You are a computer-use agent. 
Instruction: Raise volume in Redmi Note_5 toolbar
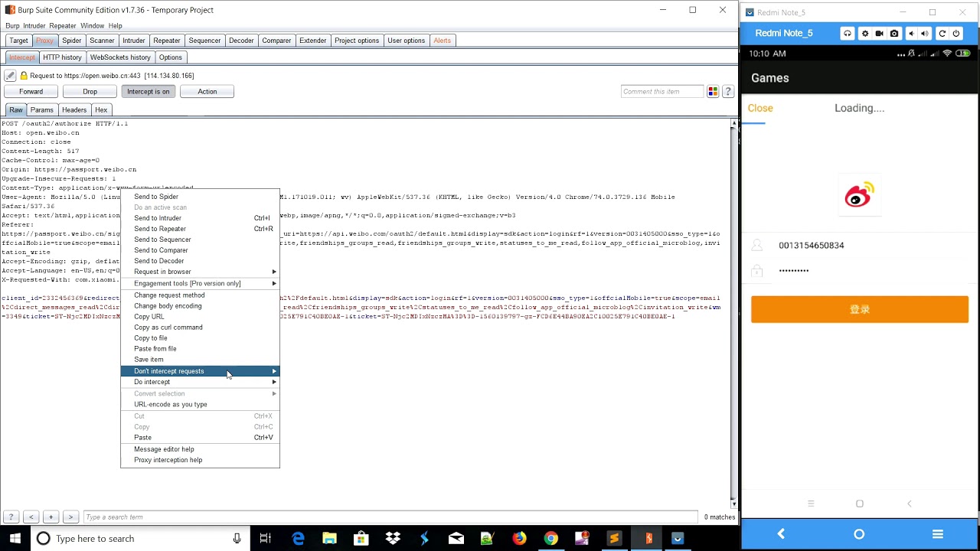925,34
